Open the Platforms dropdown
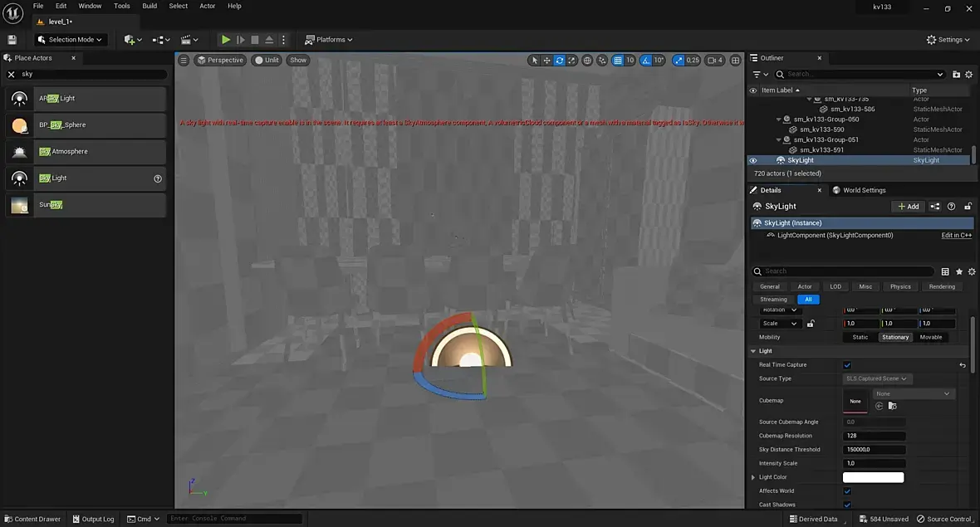This screenshot has width=980, height=527. coord(328,39)
